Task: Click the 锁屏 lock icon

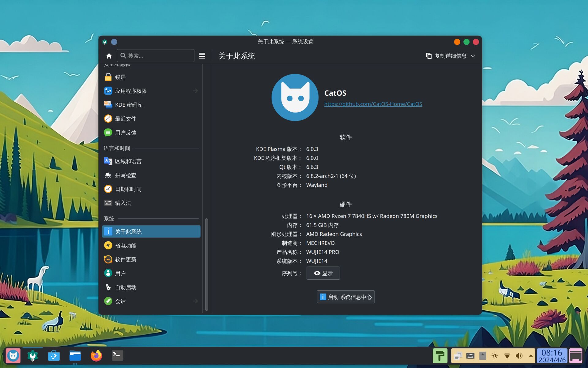Action: coord(108,77)
